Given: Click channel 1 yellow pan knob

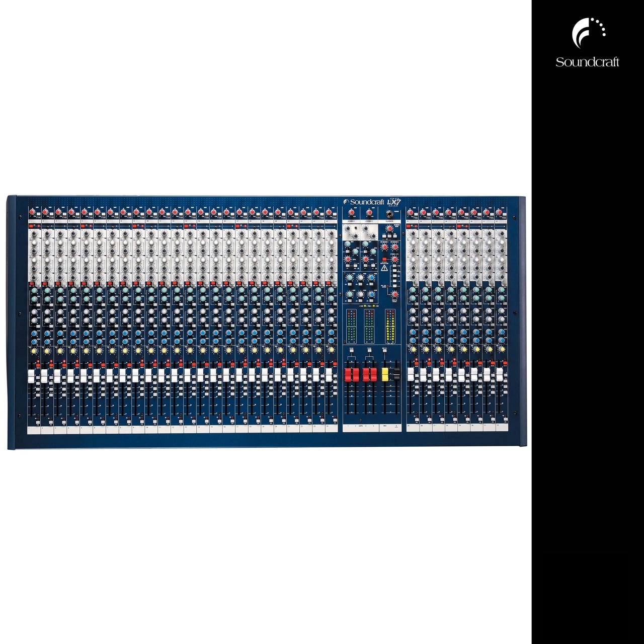Looking at the screenshot, I should (x=34, y=351).
